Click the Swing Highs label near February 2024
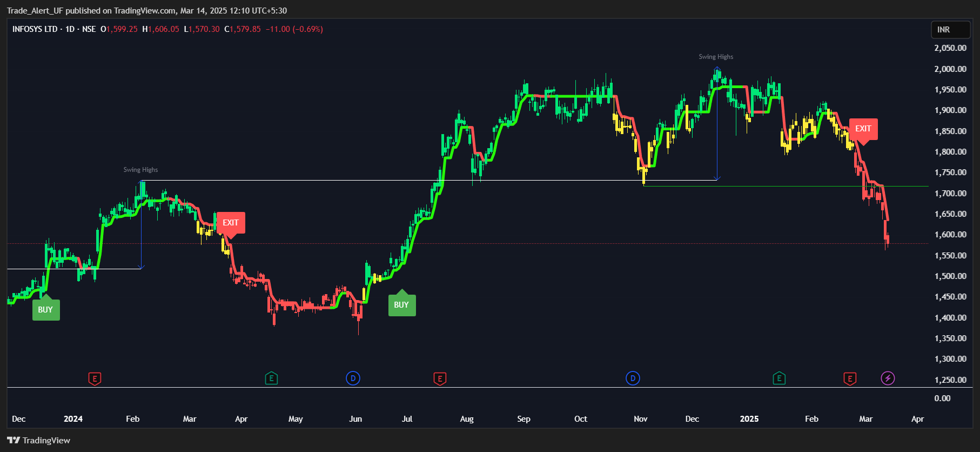 tap(140, 170)
